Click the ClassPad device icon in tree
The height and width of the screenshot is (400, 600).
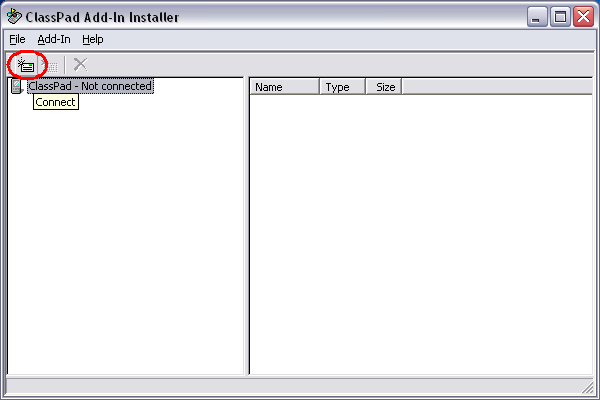point(17,86)
